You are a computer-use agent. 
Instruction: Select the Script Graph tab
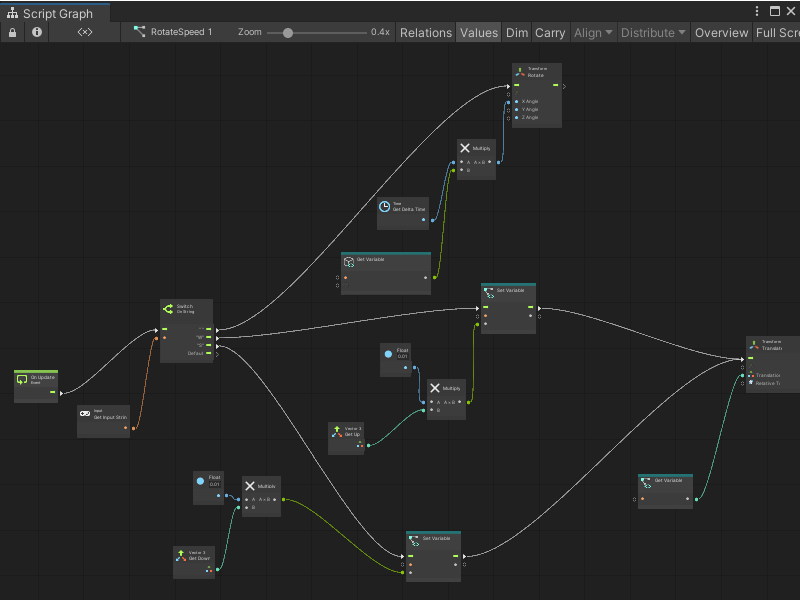click(55, 14)
